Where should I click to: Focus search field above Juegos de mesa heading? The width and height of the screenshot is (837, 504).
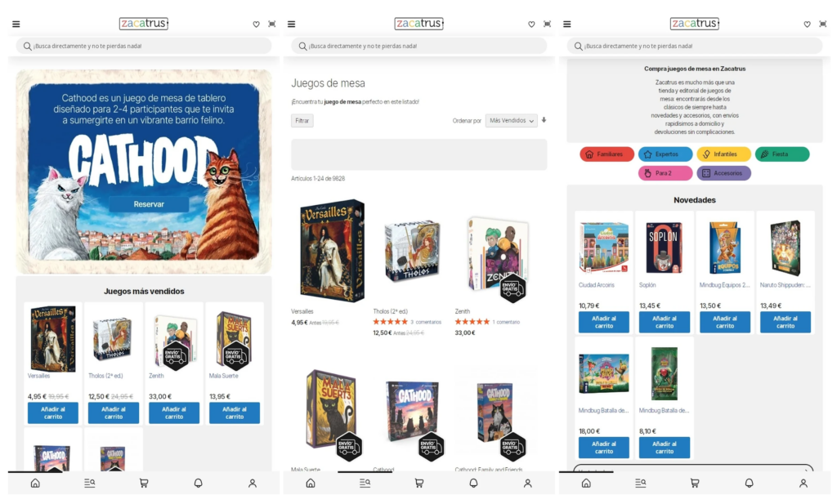[x=419, y=46]
